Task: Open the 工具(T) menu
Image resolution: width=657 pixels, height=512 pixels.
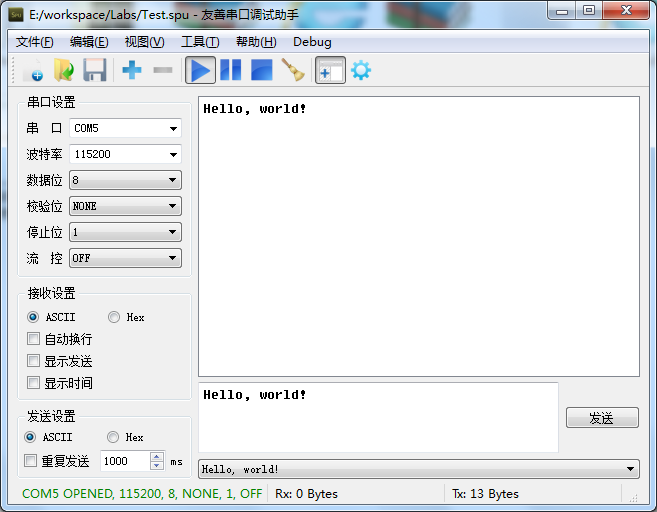Action: click(200, 42)
